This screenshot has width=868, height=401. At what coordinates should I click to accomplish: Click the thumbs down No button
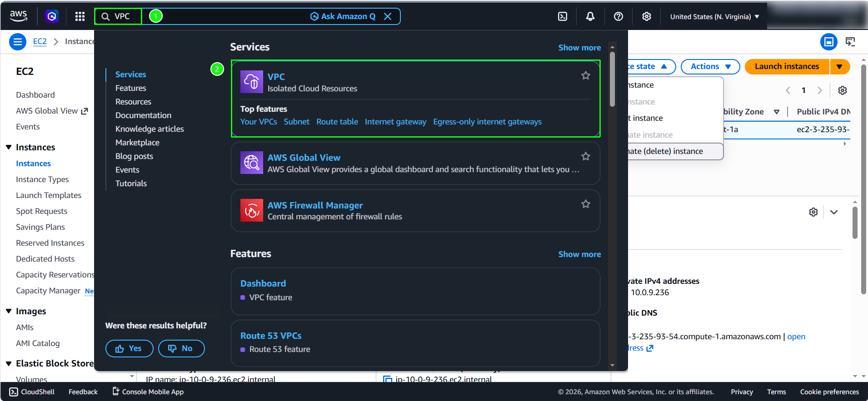pyautogui.click(x=181, y=348)
